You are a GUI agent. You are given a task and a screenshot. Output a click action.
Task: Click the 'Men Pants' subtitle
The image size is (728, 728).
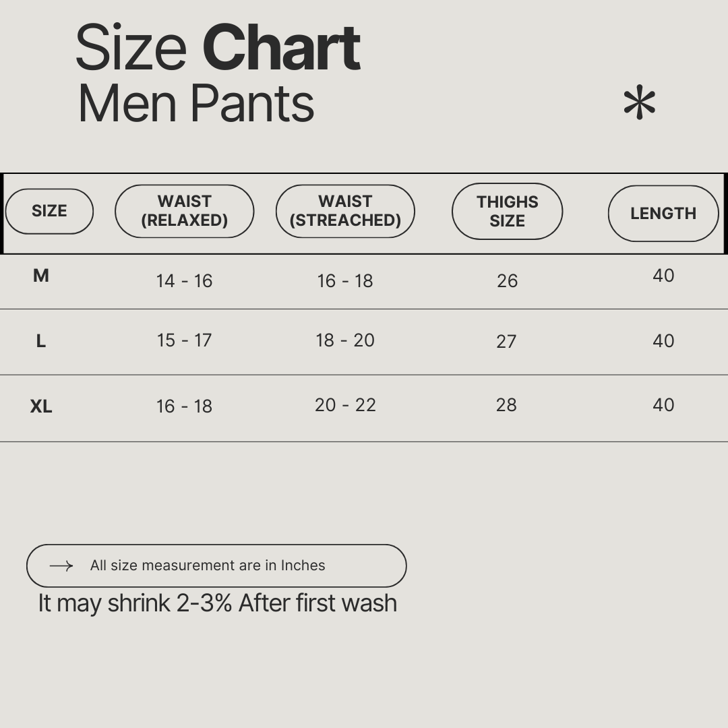196,104
